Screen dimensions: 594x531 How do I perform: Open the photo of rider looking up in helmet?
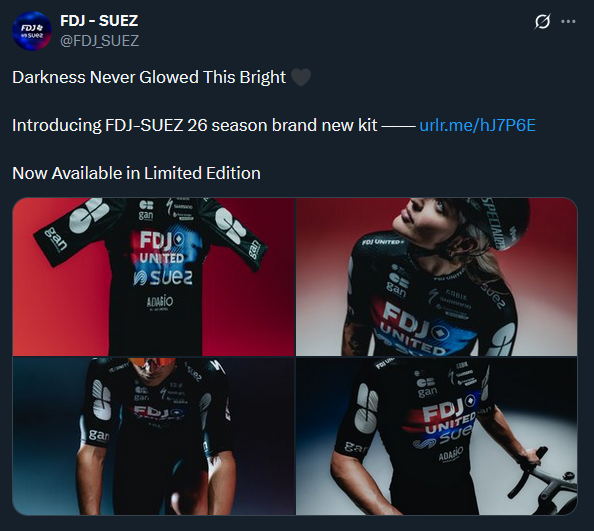click(436, 277)
